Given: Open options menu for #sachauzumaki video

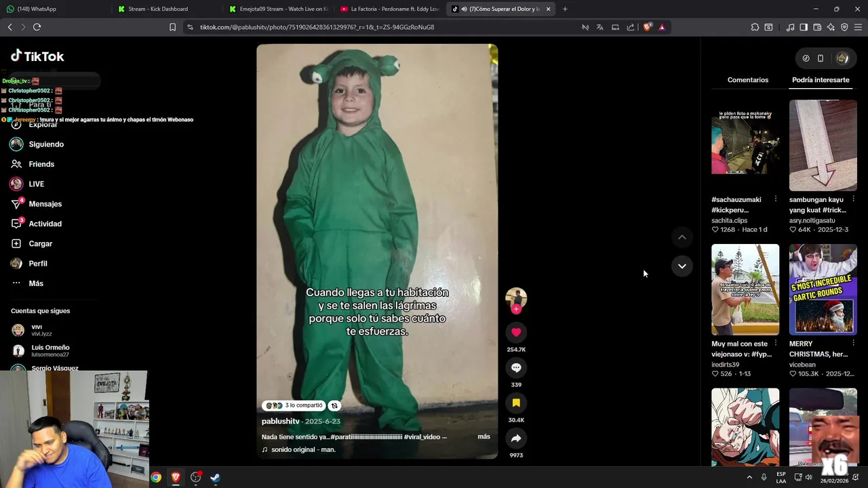Looking at the screenshot, I should (x=775, y=199).
